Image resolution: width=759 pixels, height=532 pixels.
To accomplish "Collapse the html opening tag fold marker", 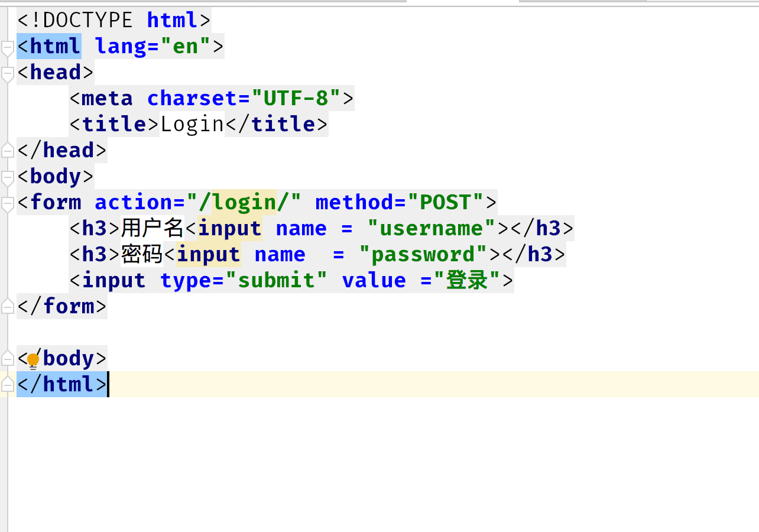I will pyautogui.click(x=8, y=49).
